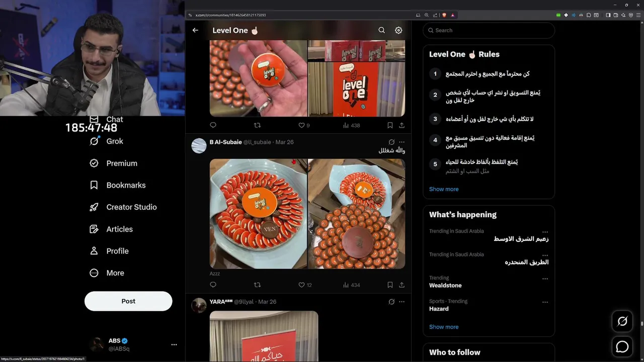Image resolution: width=644 pixels, height=362 pixels.
Task: Bookmark the B Al-Subaie post
Action: [x=390, y=285]
